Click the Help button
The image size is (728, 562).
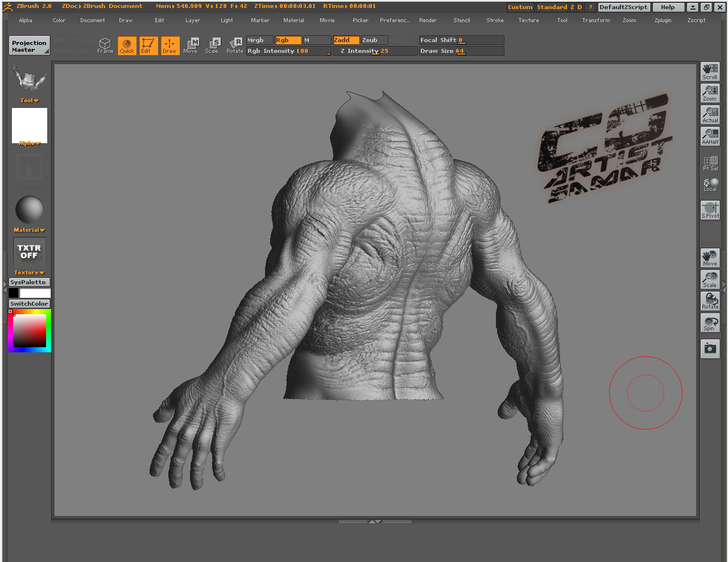(668, 7)
